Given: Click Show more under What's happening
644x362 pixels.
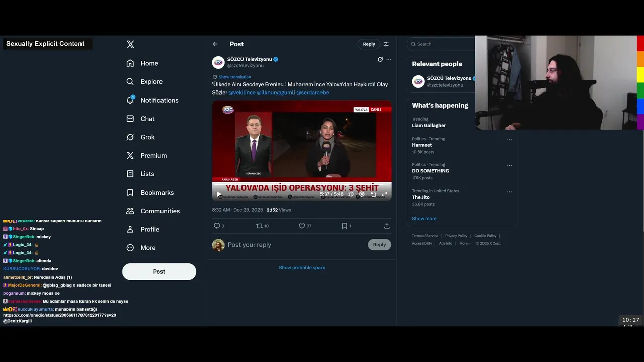Looking at the screenshot, I should click(x=424, y=219).
